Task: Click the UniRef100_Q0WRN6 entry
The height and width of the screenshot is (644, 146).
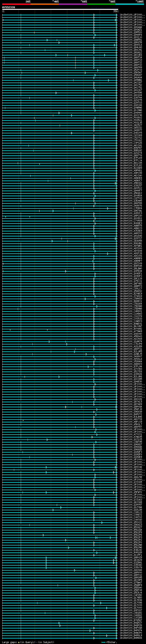Action: (x=131, y=108)
